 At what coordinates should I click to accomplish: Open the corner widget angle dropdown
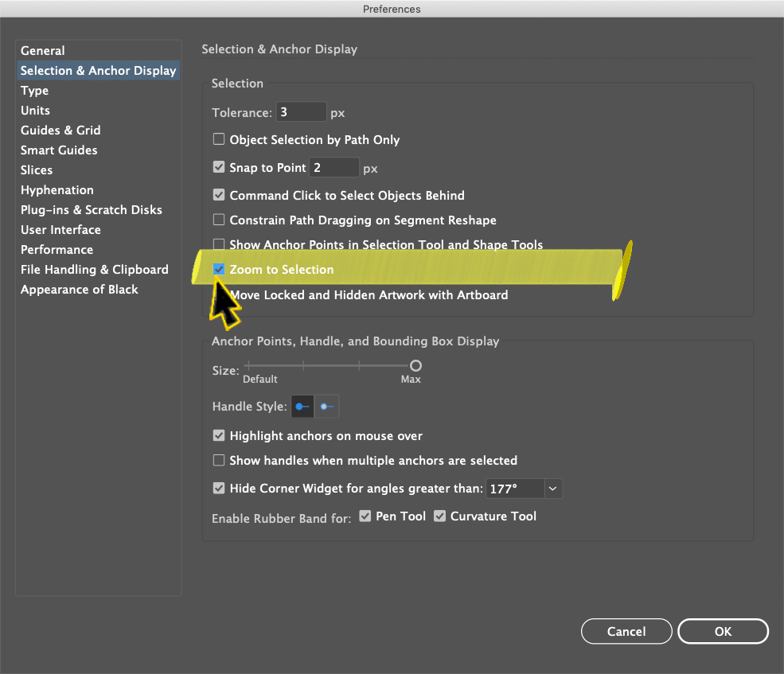[552, 489]
